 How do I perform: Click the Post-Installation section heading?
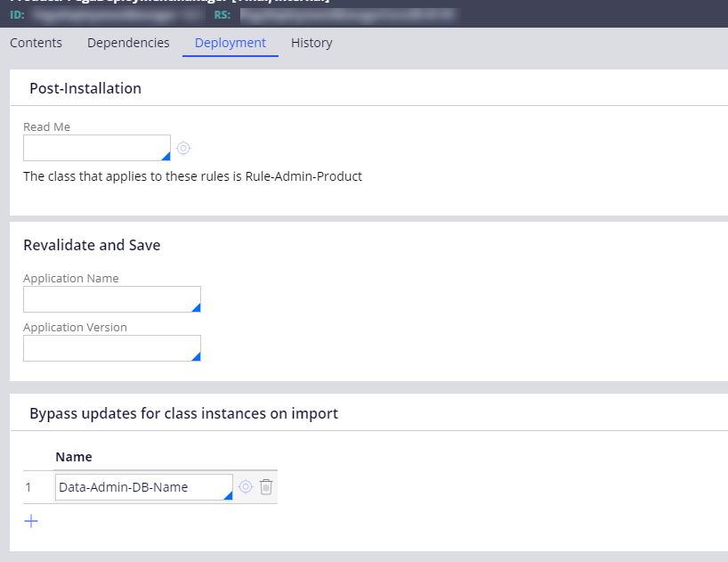pyautogui.click(x=85, y=88)
